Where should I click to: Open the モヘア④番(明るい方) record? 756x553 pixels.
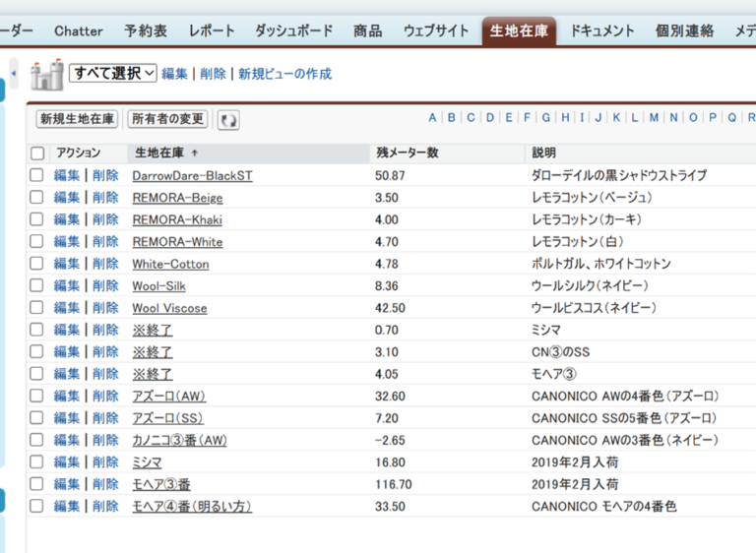pyautogui.click(x=192, y=507)
